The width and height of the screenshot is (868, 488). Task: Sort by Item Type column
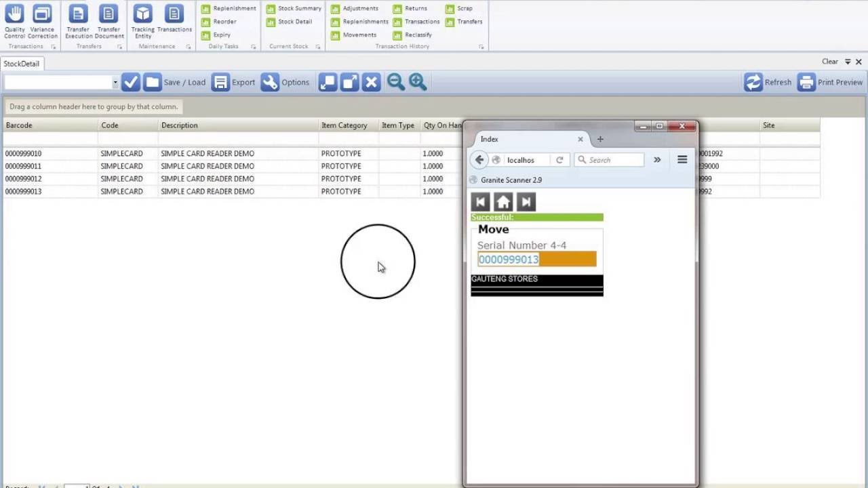click(399, 125)
